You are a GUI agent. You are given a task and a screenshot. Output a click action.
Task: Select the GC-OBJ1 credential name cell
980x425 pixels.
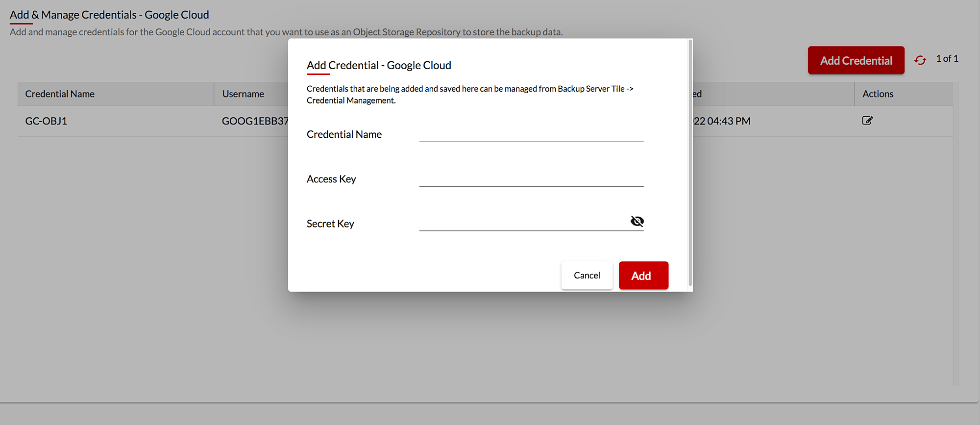[46, 121]
